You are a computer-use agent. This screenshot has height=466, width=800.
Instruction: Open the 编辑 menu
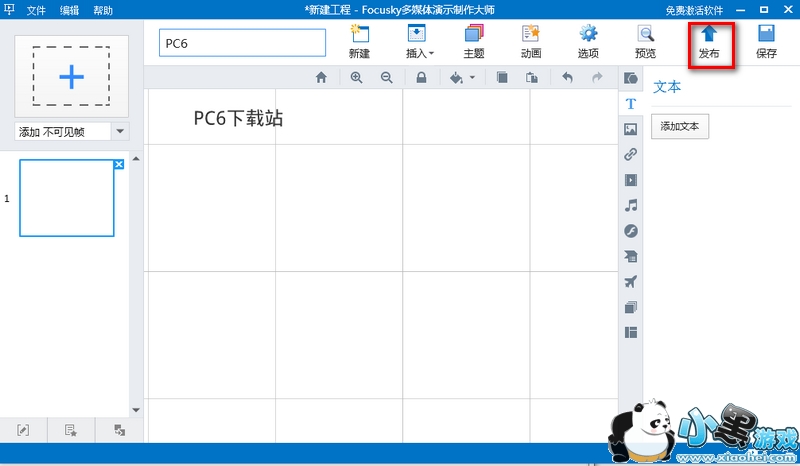click(69, 10)
